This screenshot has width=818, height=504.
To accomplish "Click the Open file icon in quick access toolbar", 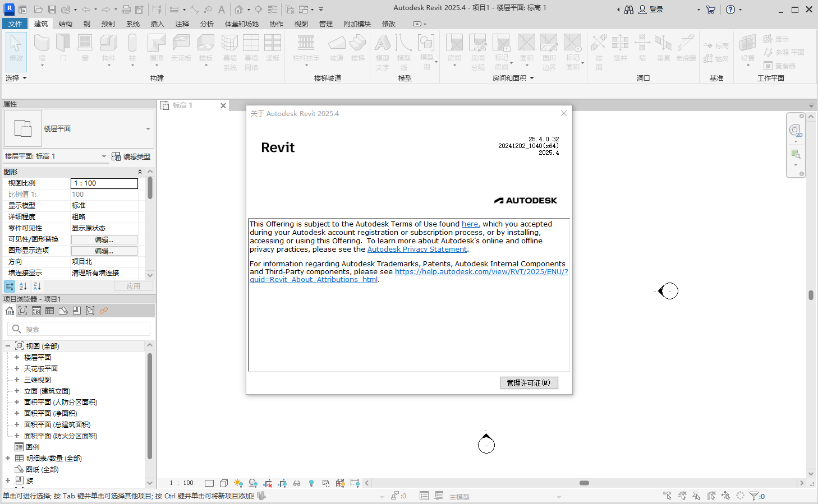I will pyautogui.click(x=38, y=10).
